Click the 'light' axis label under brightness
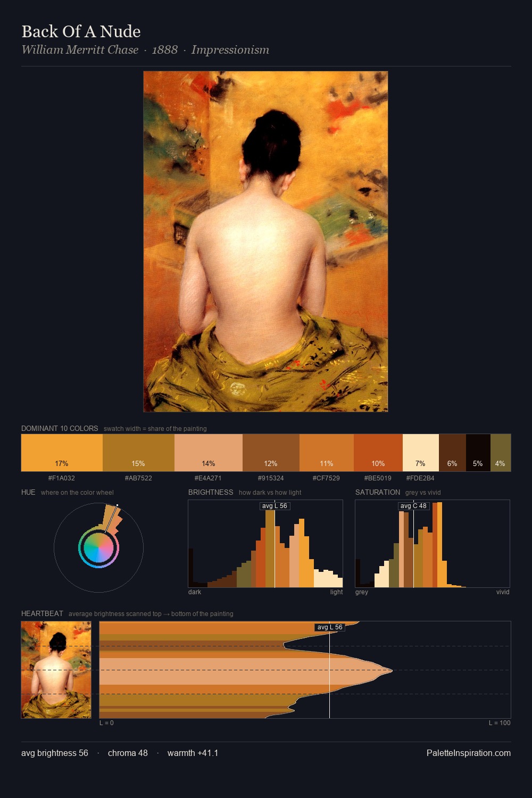Screen dimensions: 532x798 pyautogui.click(x=336, y=592)
